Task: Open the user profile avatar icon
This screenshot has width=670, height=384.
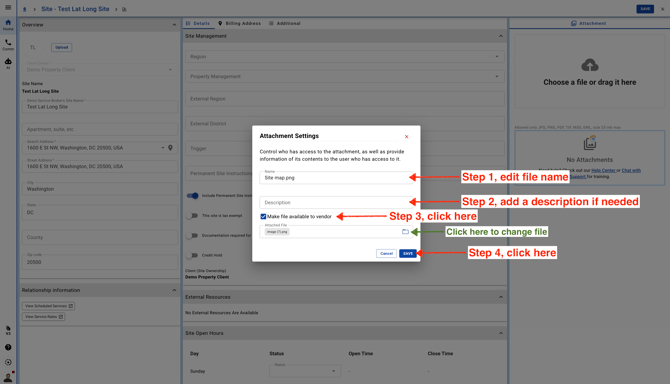Action: [8, 377]
